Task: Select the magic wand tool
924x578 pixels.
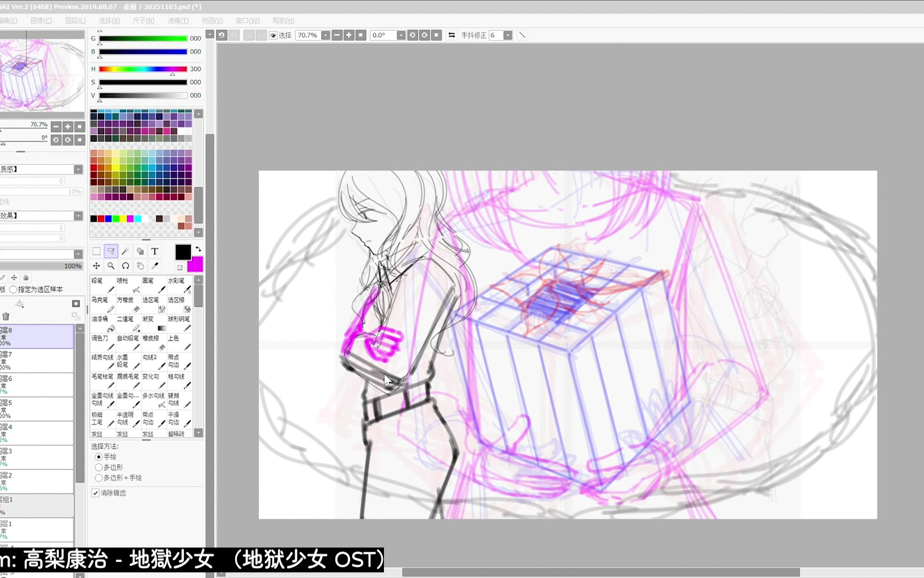Action: [126, 251]
